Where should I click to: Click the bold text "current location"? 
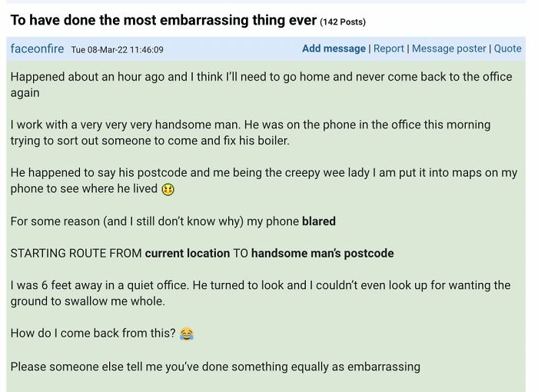click(188, 253)
